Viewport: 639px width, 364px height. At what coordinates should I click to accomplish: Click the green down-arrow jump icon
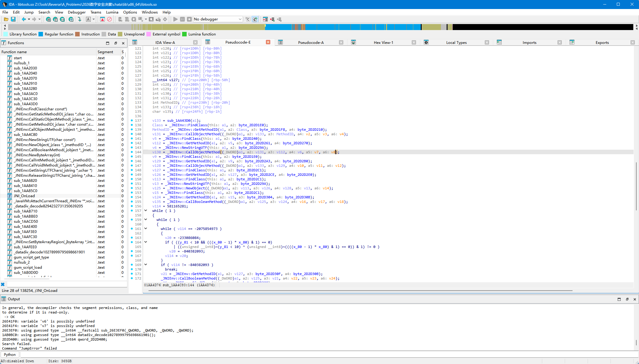tap(79, 19)
